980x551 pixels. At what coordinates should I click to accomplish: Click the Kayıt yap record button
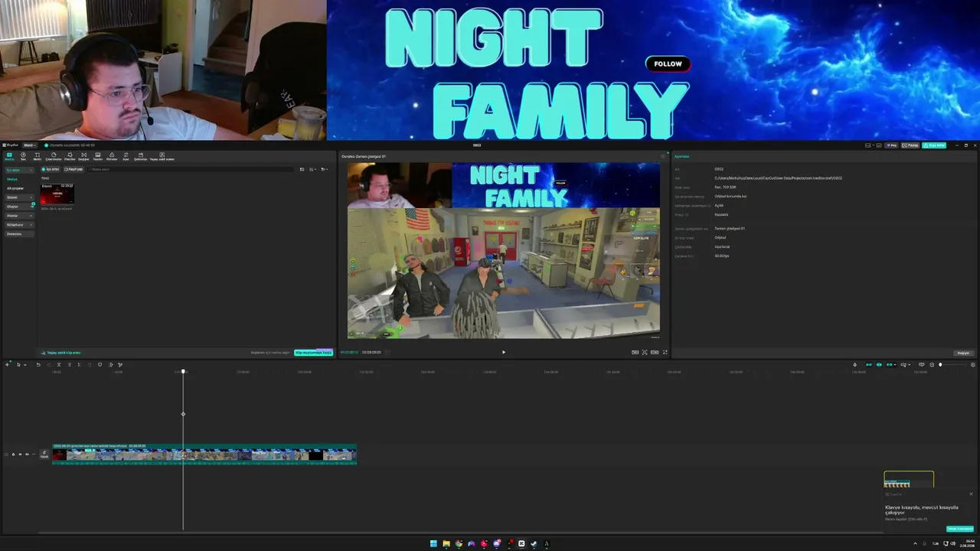(x=73, y=169)
